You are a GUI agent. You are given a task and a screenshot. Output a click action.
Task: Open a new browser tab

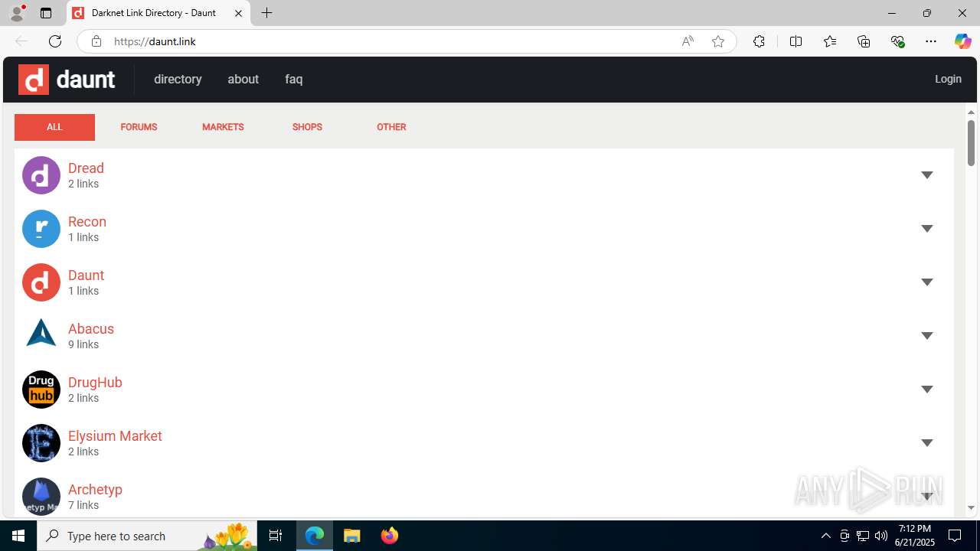pyautogui.click(x=266, y=13)
